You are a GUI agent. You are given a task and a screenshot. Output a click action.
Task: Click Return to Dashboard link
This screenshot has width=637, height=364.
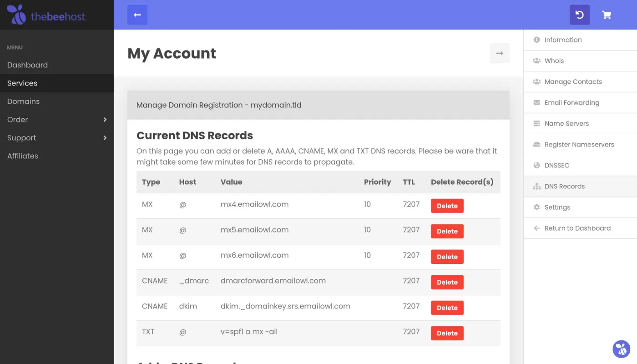[577, 228]
